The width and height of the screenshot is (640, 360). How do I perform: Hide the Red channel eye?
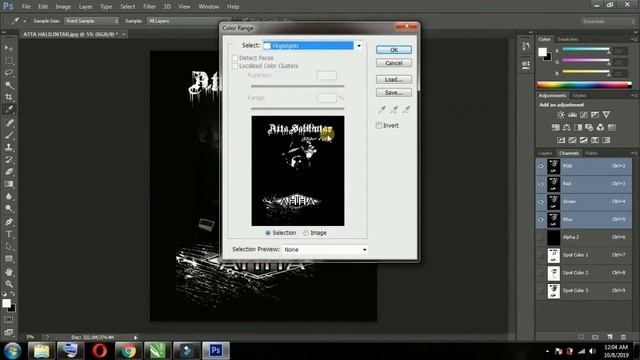541,184
